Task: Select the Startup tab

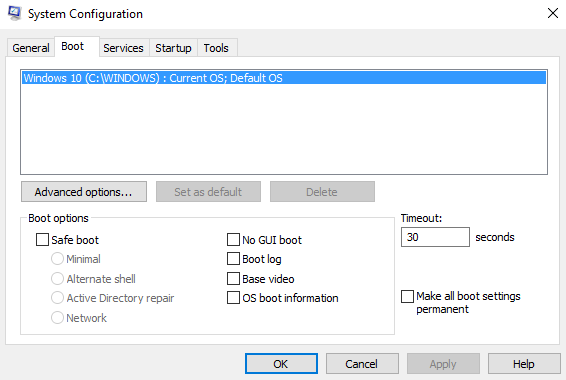Action: coord(173,48)
